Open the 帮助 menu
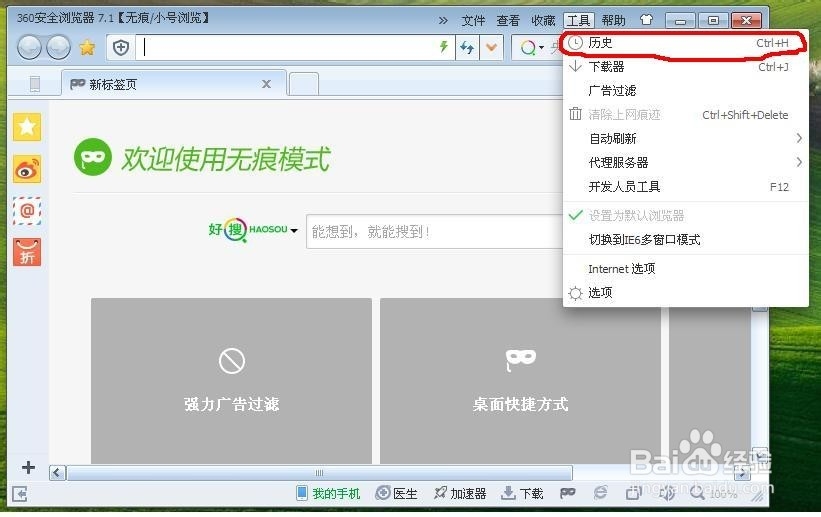 tap(613, 20)
